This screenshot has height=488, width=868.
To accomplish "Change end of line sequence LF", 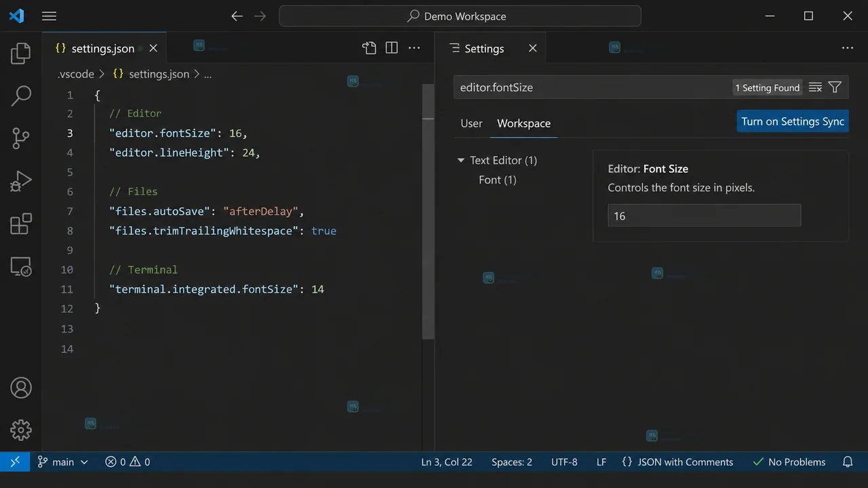I will 601,462.
